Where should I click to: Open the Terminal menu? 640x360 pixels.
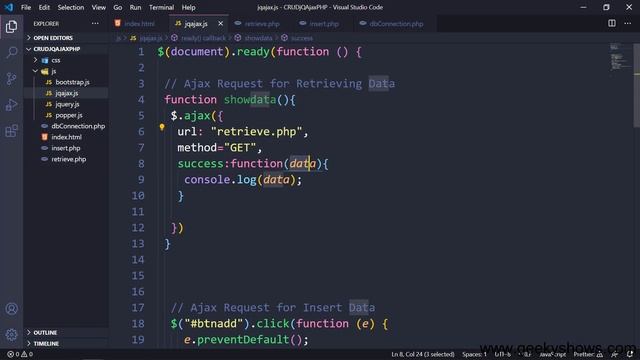tap(161, 7)
